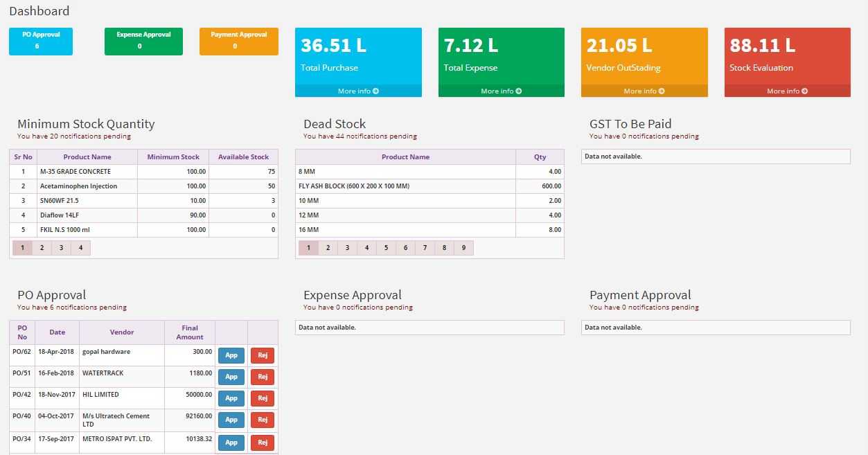Open page 4 of Minimum Stock Quantity
This screenshot has height=455, width=868.
click(x=80, y=247)
